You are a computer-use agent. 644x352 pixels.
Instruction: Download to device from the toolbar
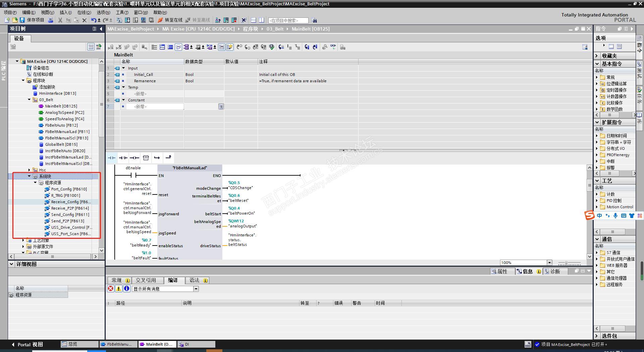127,20
